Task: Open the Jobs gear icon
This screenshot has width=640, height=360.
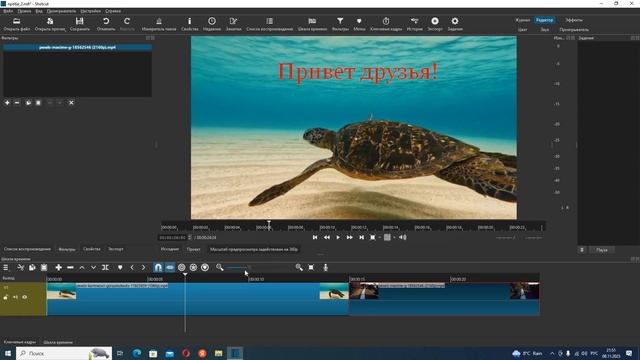Action: pos(455,21)
